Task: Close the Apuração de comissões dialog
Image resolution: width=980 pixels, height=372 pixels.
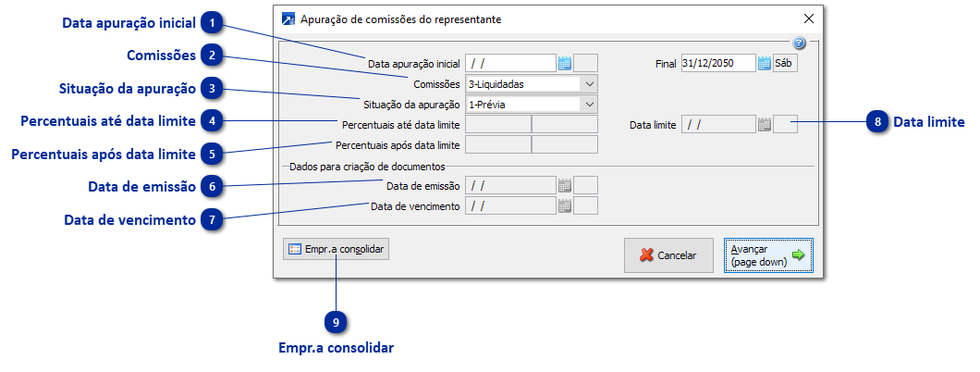Action: (x=808, y=19)
